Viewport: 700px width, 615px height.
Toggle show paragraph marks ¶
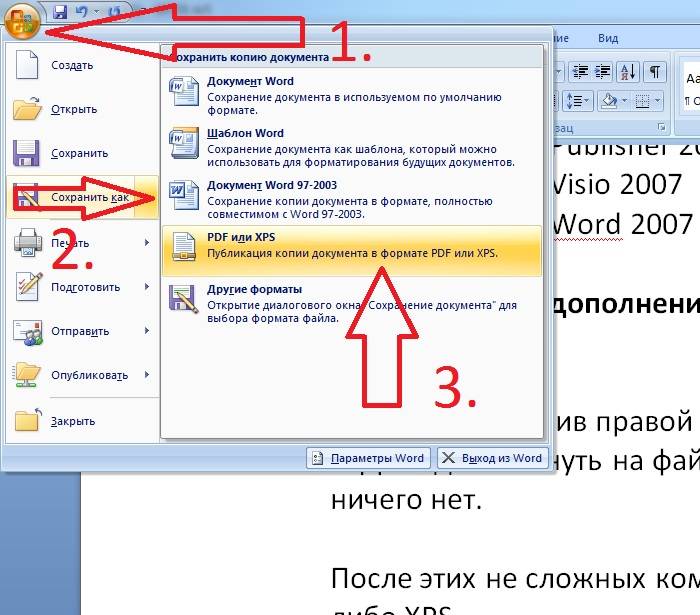coord(655,71)
